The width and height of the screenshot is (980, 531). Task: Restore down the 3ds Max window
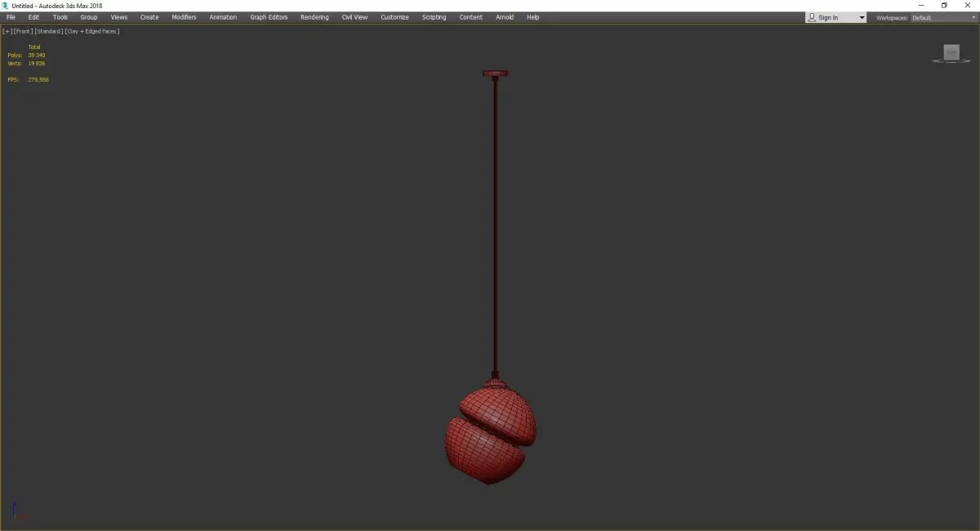pyautogui.click(x=944, y=6)
